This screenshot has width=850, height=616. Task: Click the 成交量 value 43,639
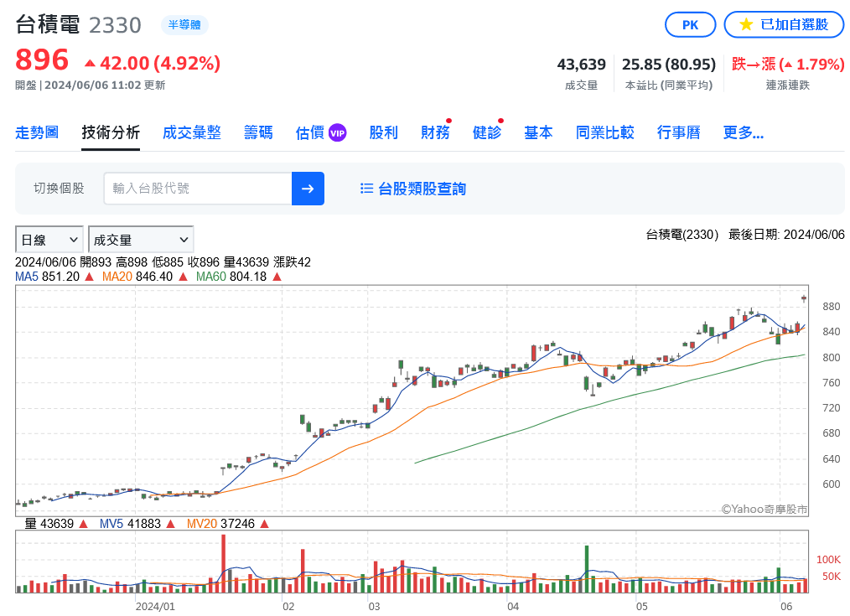[581, 65]
